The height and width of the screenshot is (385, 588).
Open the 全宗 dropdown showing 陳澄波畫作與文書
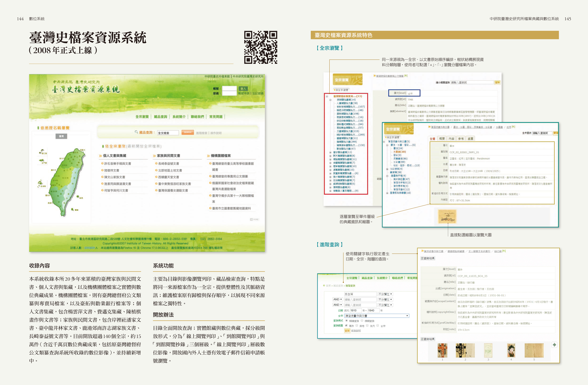[x=377, y=316]
